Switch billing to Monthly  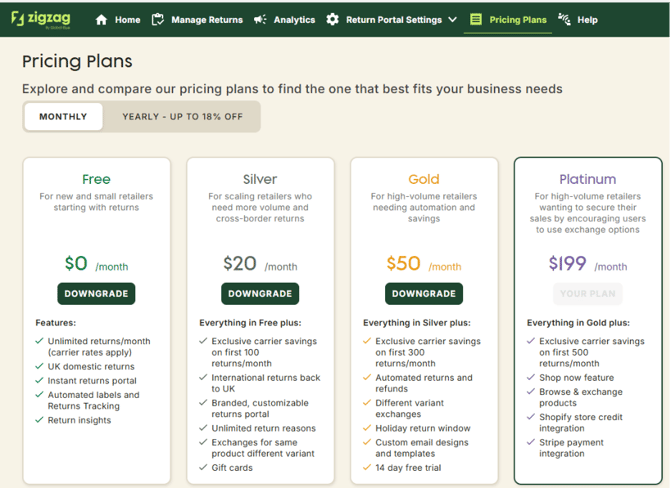[63, 117]
